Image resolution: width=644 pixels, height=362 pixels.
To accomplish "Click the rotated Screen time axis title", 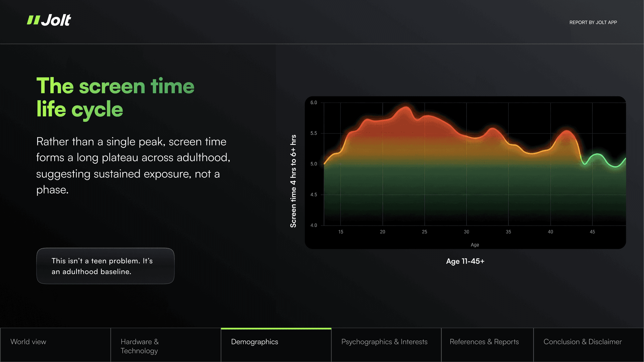I will pyautogui.click(x=293, y=181).
